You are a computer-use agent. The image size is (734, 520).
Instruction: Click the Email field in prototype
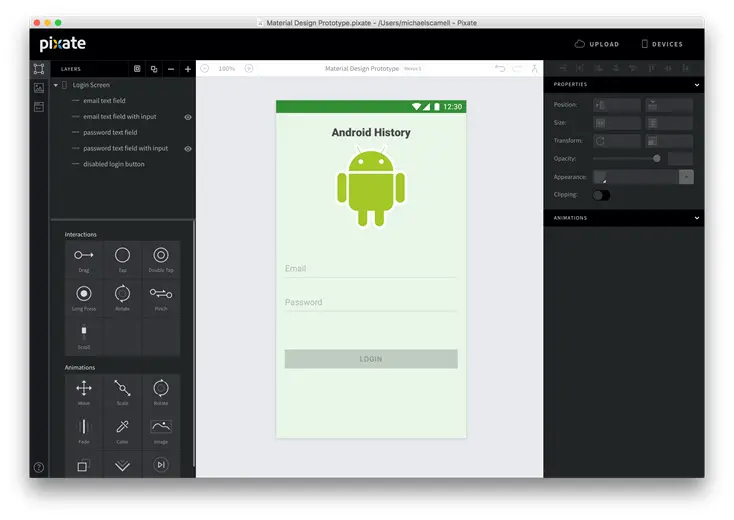(370, 269)
